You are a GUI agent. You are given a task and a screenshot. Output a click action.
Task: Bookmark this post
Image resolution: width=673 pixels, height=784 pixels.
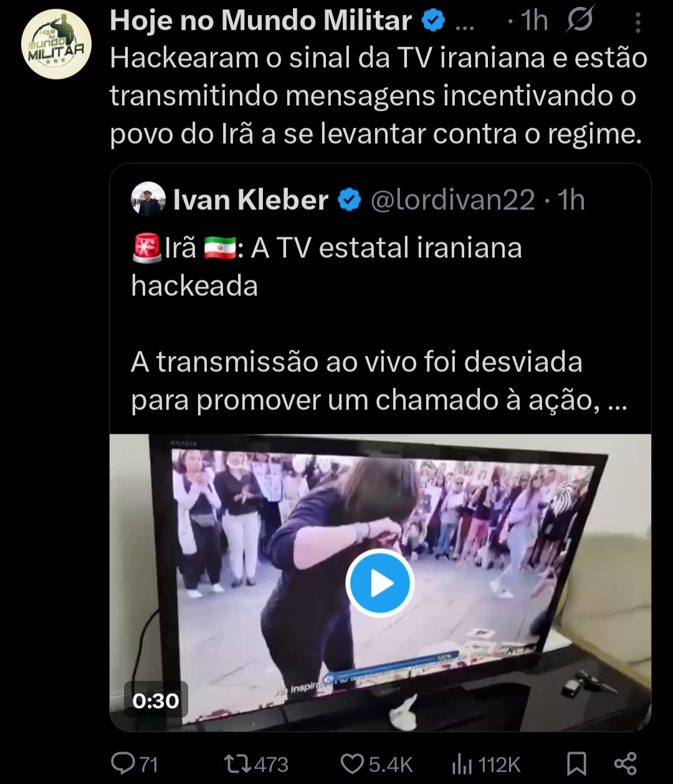576,763
